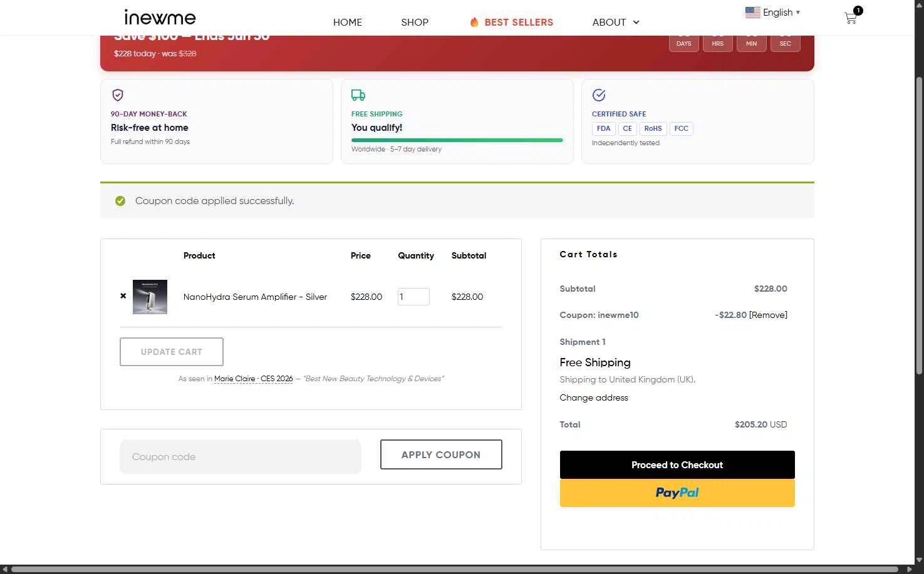Click the "Product" column header
924x574 pixels.
pyautogui.click(x=199, y=255)
